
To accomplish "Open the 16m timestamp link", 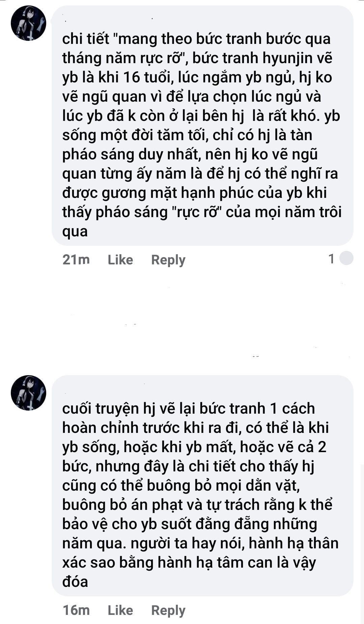I will [x=76, y=610].
